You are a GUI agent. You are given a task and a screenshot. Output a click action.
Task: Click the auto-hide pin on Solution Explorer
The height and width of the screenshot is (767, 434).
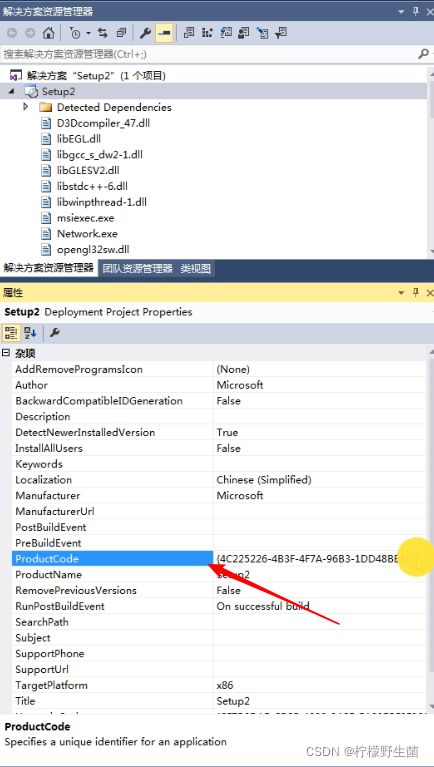tap(416, 11)
